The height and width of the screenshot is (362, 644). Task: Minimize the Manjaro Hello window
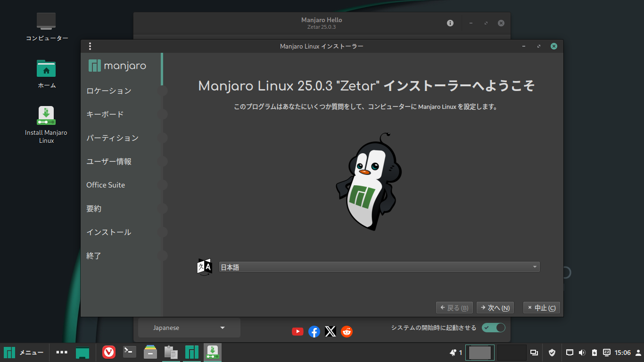(471, 23)
